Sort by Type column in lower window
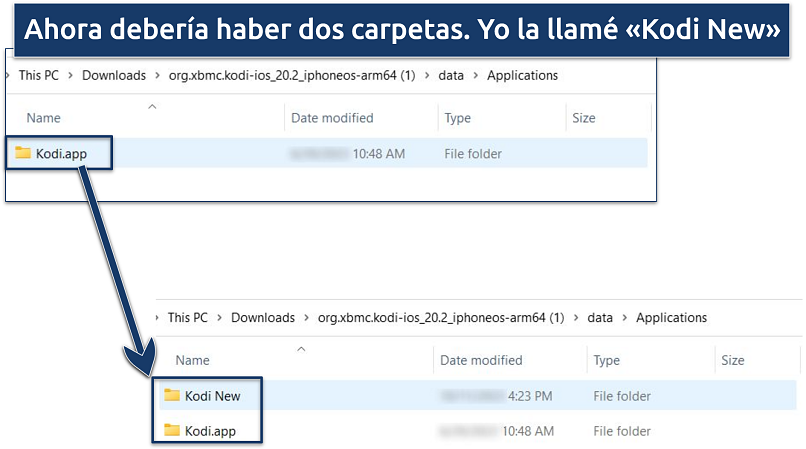The image size is (806, 449). click(607, 360)
